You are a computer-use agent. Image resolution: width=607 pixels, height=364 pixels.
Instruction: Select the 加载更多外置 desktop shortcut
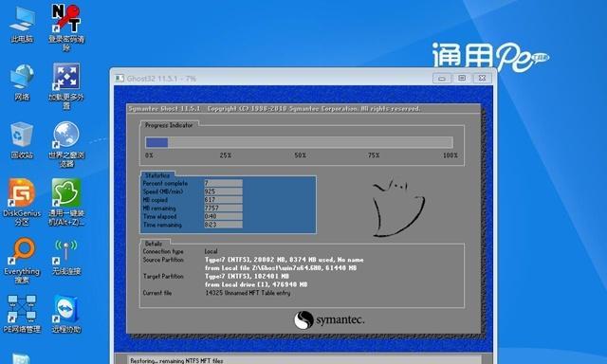coord(66,86)
